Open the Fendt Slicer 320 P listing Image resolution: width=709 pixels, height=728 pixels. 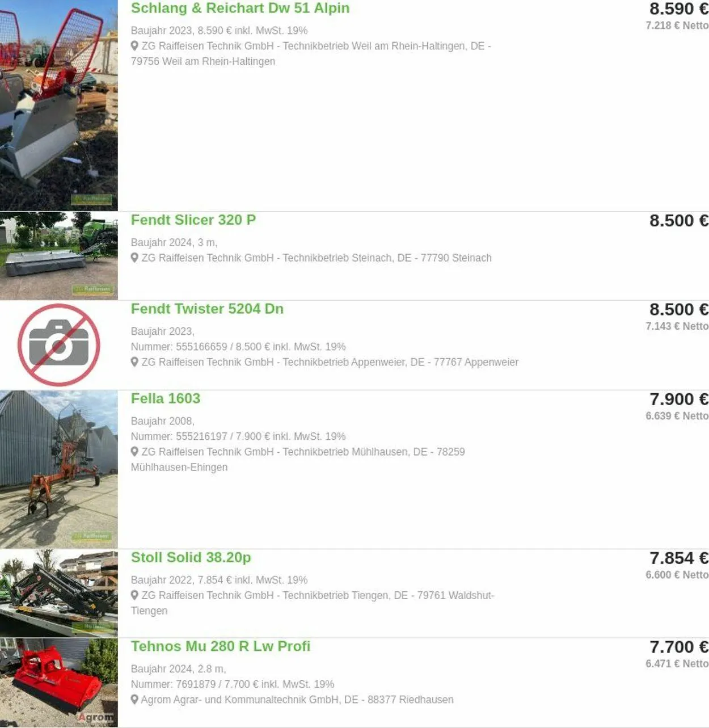pyautogui.click(x=193, y=220)
